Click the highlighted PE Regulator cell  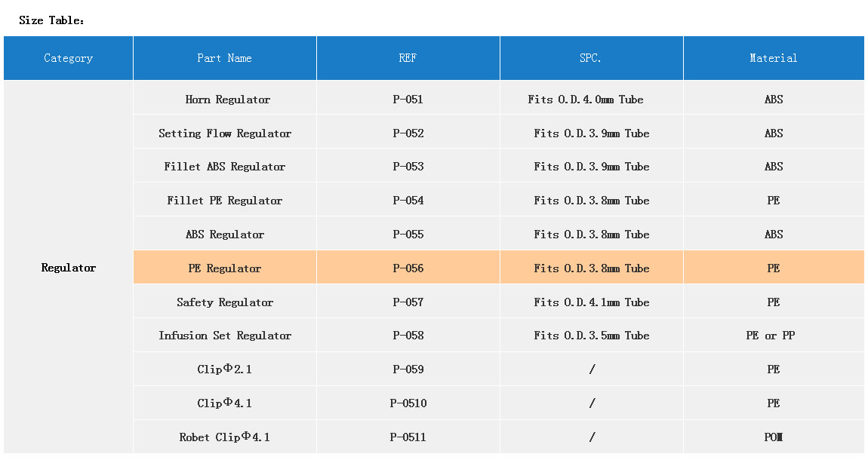coord(225,268)
